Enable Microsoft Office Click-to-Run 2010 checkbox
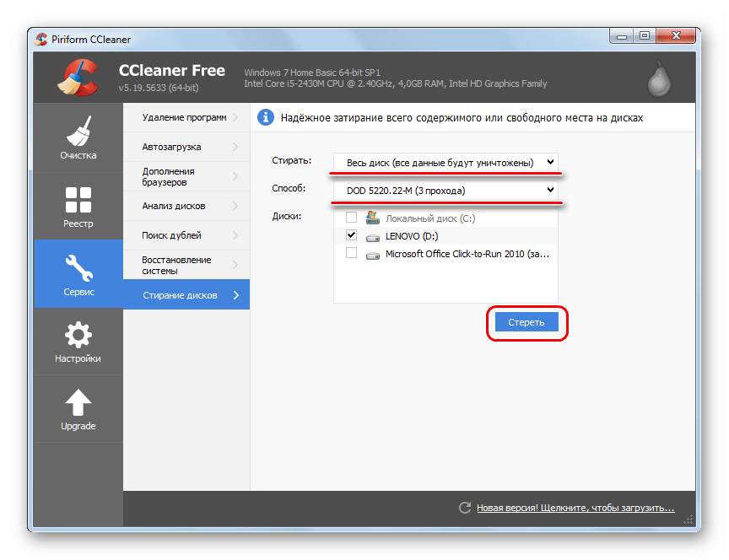This screenshot has width=729, height=560. point(351,253)
